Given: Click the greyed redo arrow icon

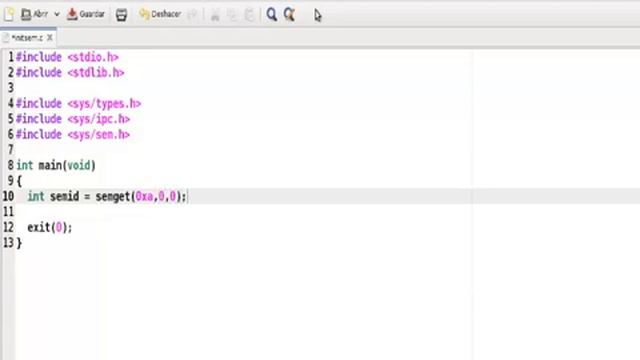Looking at the screenshot, I should click(x=192, y=15).
